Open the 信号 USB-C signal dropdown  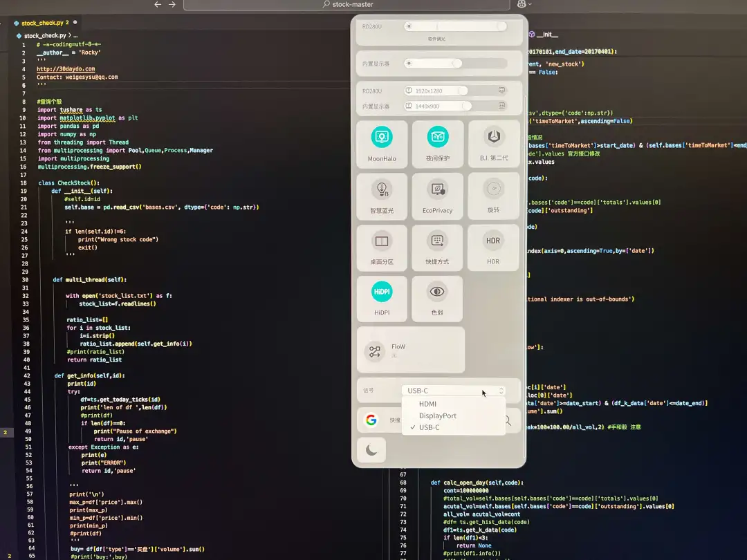click(453, 391)
